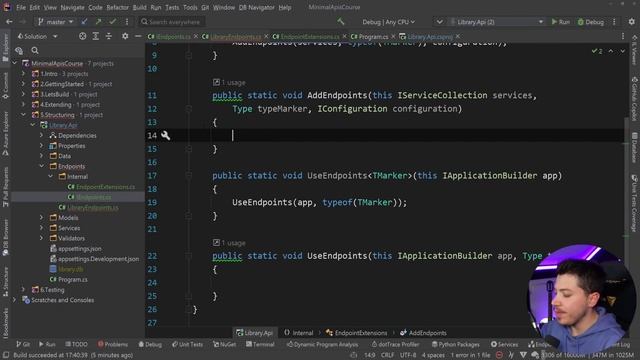Click the build hammer icon

[341, 22]
